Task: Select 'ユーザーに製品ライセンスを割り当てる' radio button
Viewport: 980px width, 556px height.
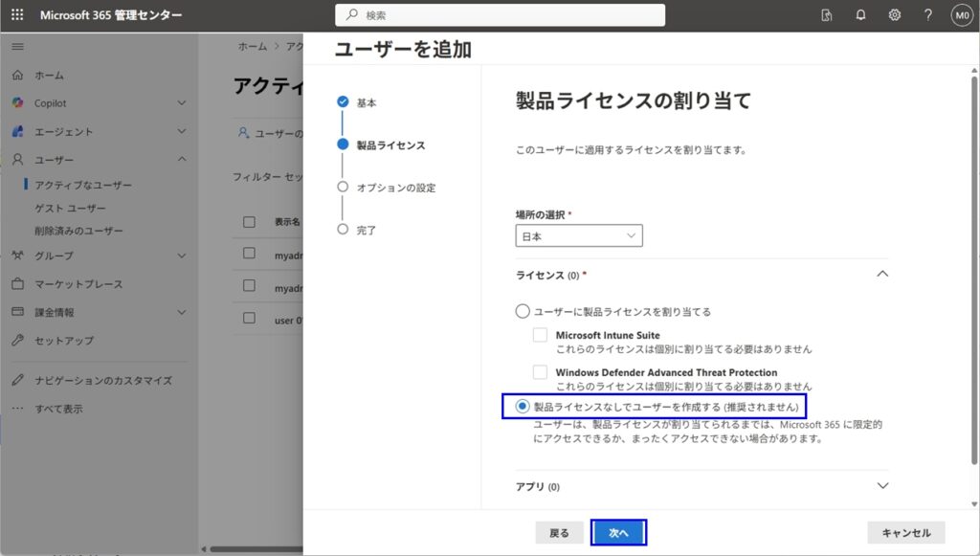Action: [x=523, y=311]
